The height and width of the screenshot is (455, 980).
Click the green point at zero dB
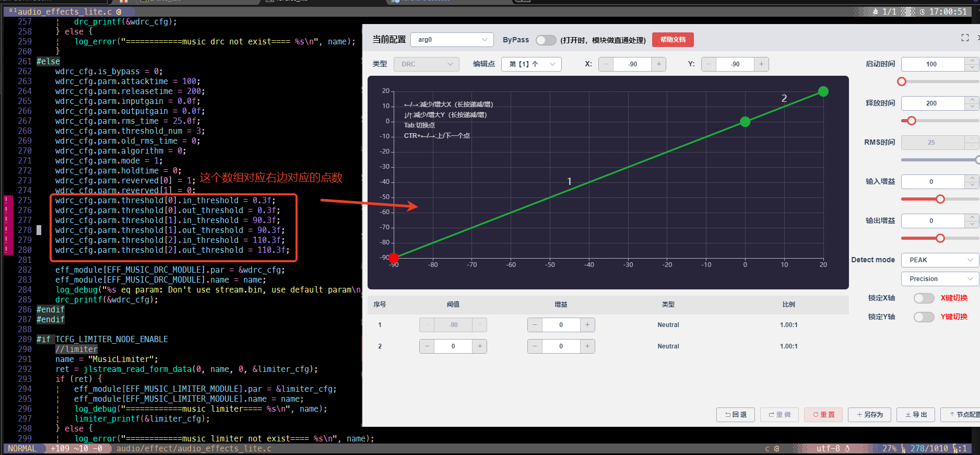click(745, 122)
